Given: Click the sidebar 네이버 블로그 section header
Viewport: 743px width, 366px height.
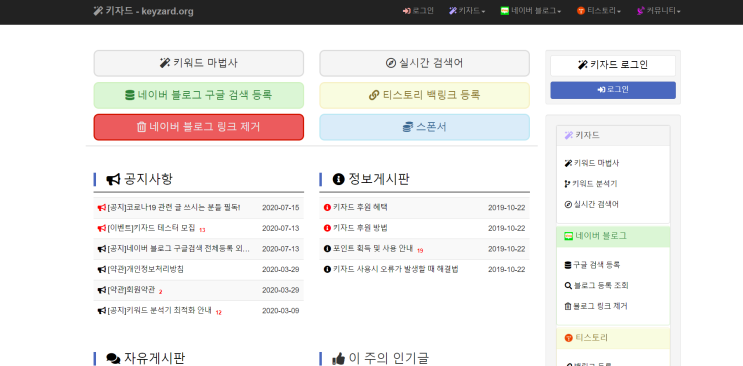Looking at the screenshot, I should tap(613, 236).
